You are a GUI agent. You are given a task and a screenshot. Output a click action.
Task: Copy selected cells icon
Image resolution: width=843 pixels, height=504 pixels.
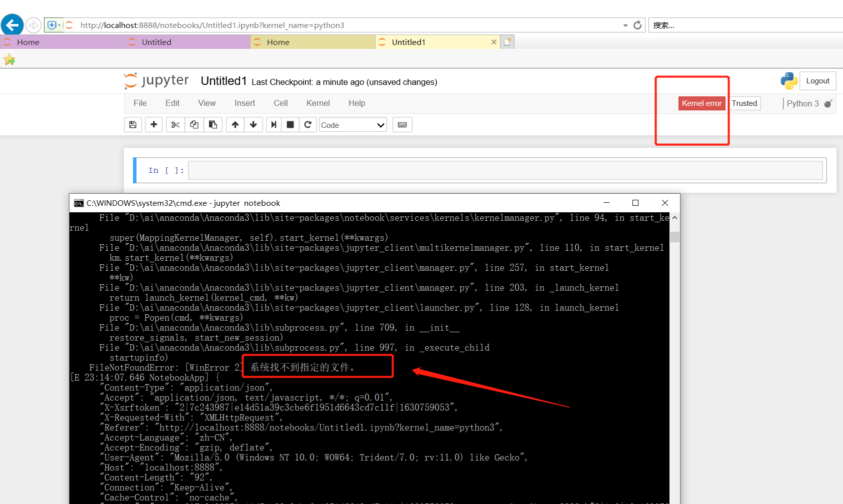coord(194,124)
